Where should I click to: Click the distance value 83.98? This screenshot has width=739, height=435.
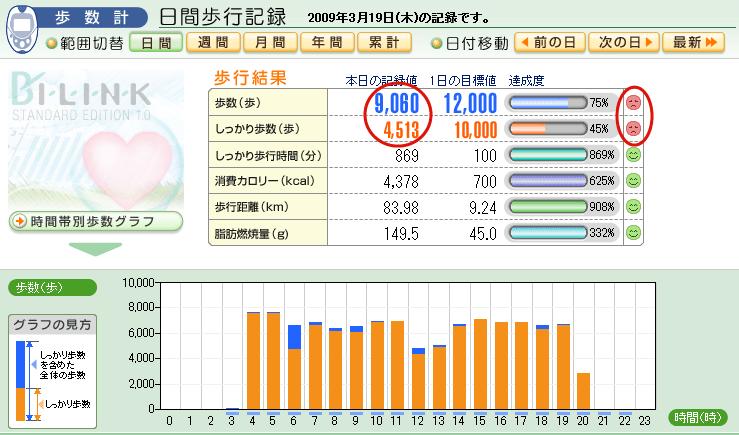[x=401, y=207]
